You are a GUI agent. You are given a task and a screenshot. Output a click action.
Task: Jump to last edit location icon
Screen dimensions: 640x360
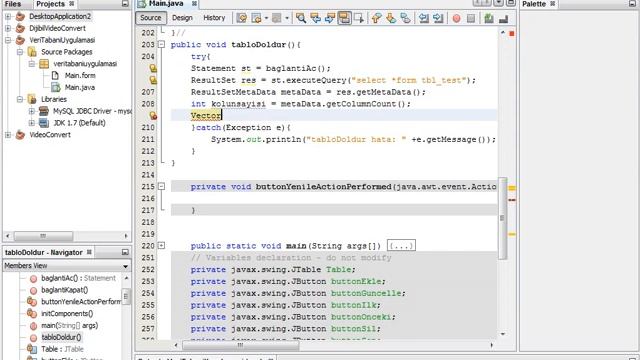(242, 18)
